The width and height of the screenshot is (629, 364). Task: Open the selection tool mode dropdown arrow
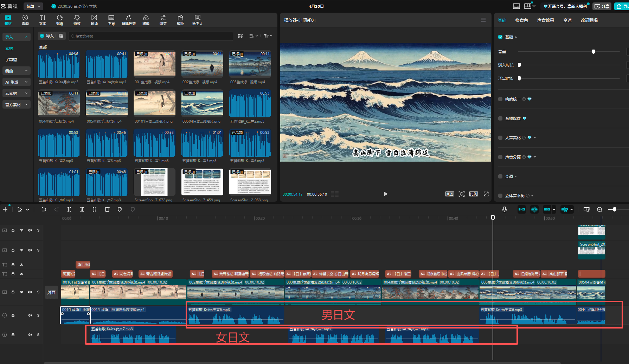[x=28, y=210]
